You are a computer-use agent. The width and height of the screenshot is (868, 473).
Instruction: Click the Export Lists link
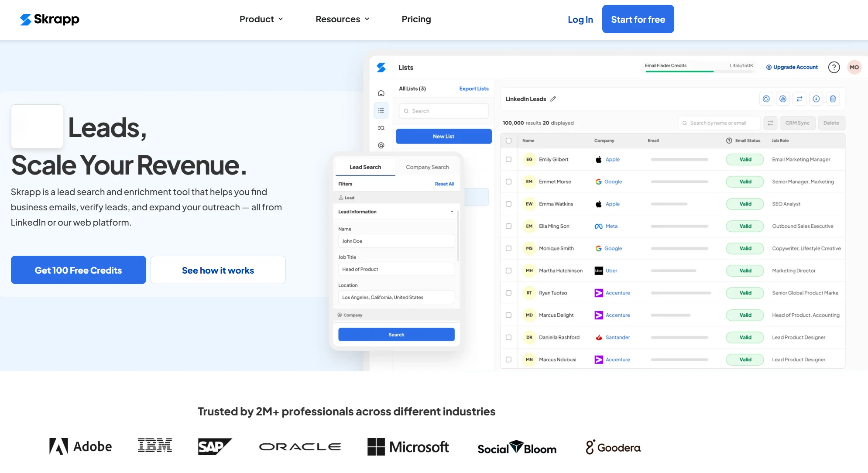[x=473, y=89]
